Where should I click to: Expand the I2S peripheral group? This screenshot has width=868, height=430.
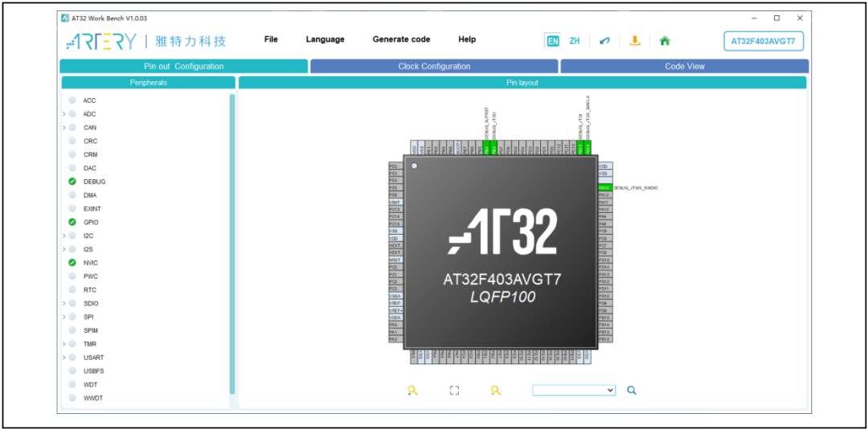tap(64, 249)
